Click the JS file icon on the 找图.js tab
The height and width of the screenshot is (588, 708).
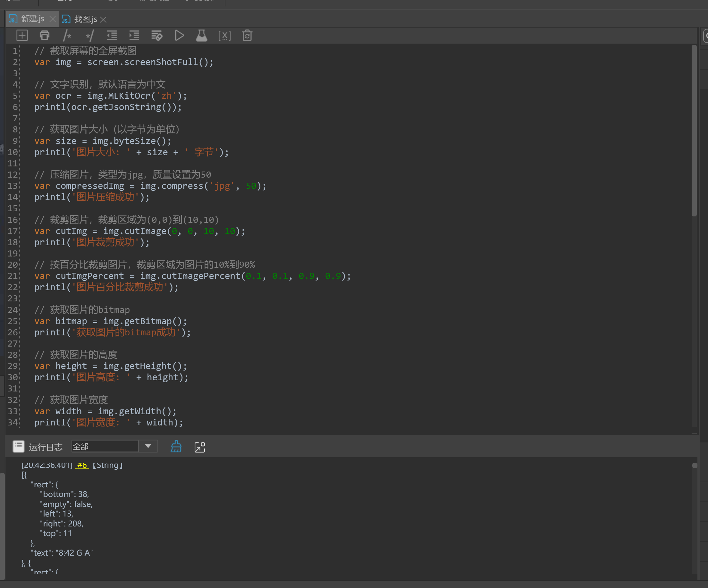click(x=66, y=19)
